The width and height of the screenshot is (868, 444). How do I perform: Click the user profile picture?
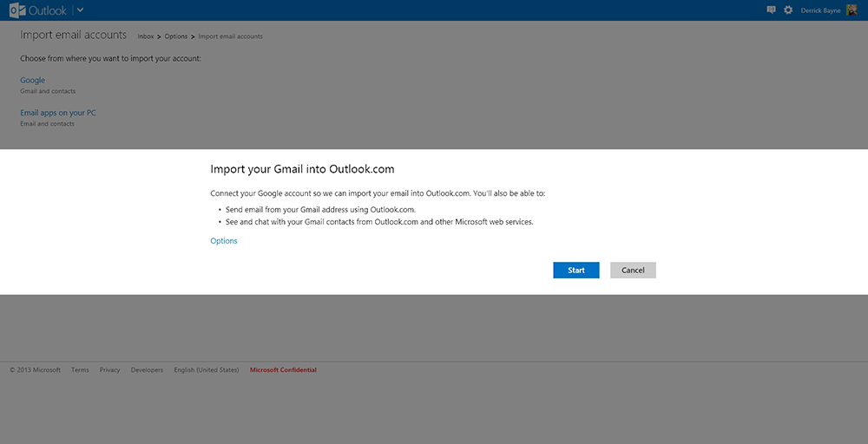coord(852,10)
